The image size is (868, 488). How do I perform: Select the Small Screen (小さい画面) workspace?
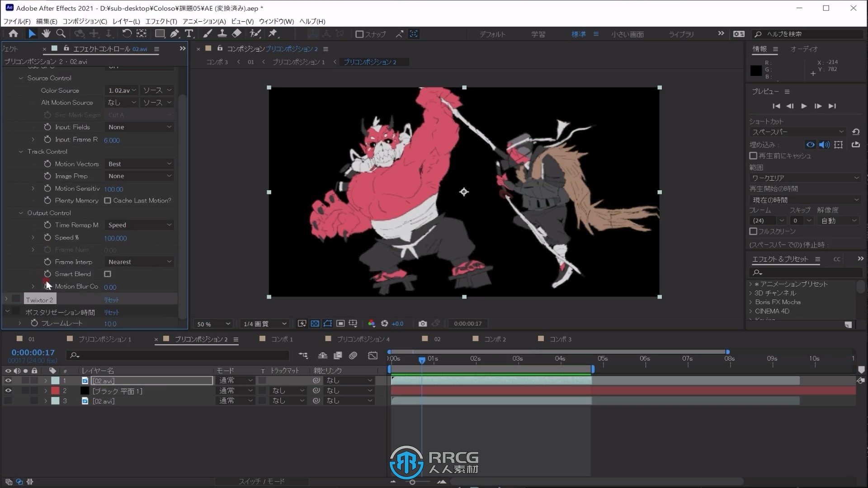point(627,34)
